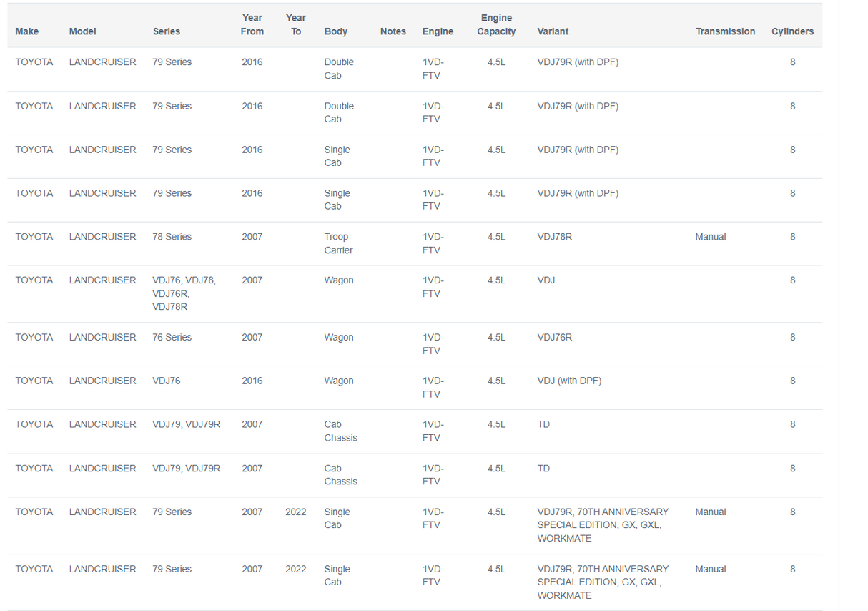Click the Engine column header

(438, 31)
